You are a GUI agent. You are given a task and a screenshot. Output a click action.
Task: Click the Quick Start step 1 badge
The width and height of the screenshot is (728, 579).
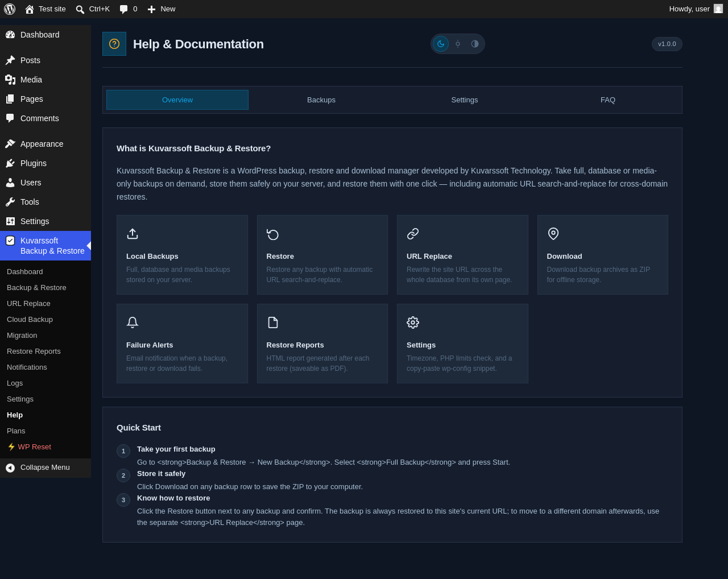click(123, 451)
